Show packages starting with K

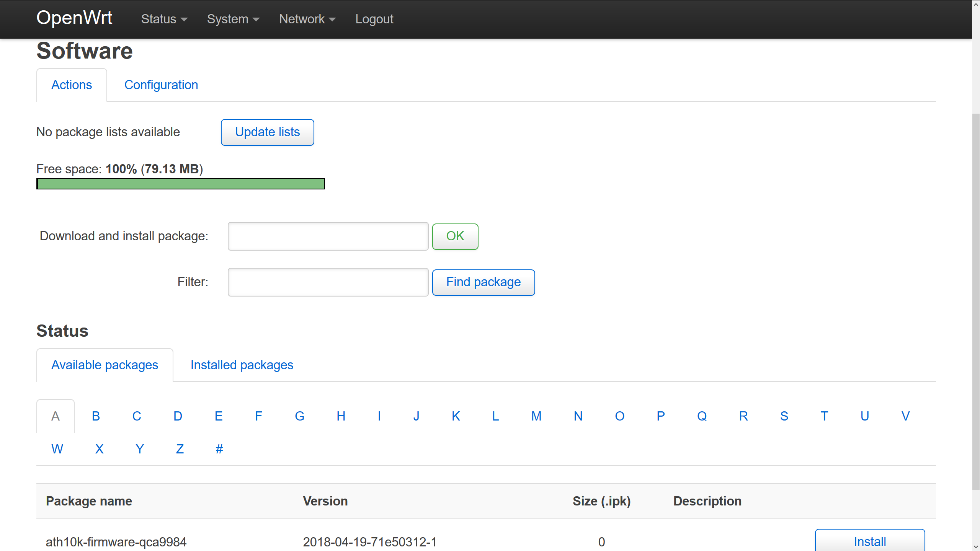coord(456,416)
